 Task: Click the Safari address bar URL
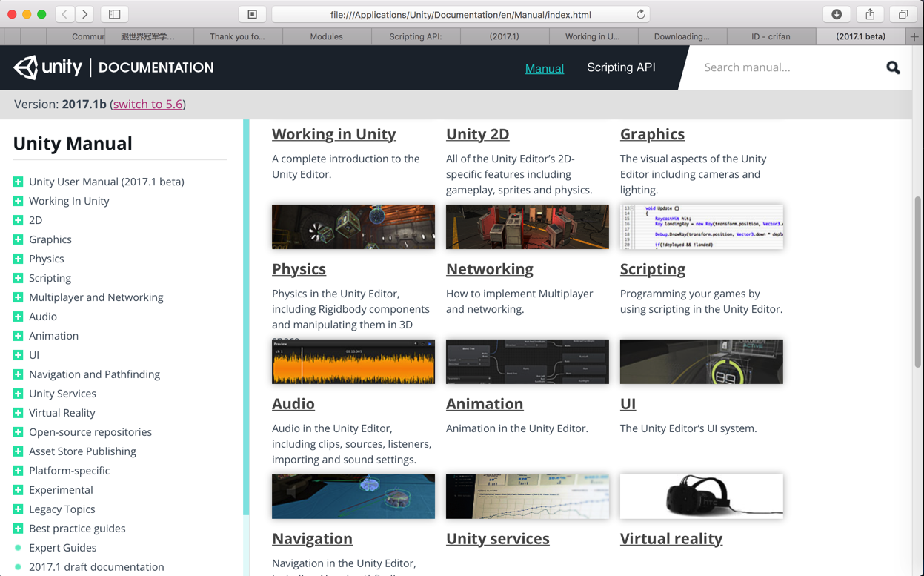pos(460,14)
